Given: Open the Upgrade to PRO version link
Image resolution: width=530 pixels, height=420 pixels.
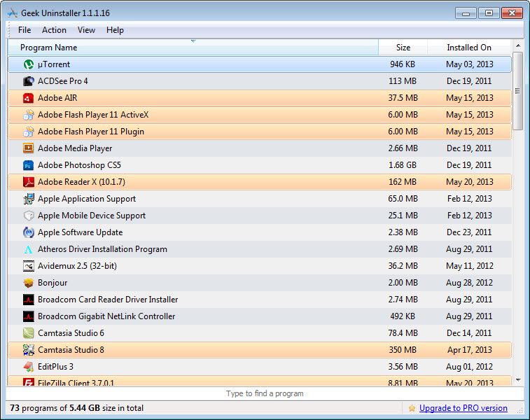Looking at the screenshot, I should click(x=463, y=408).
